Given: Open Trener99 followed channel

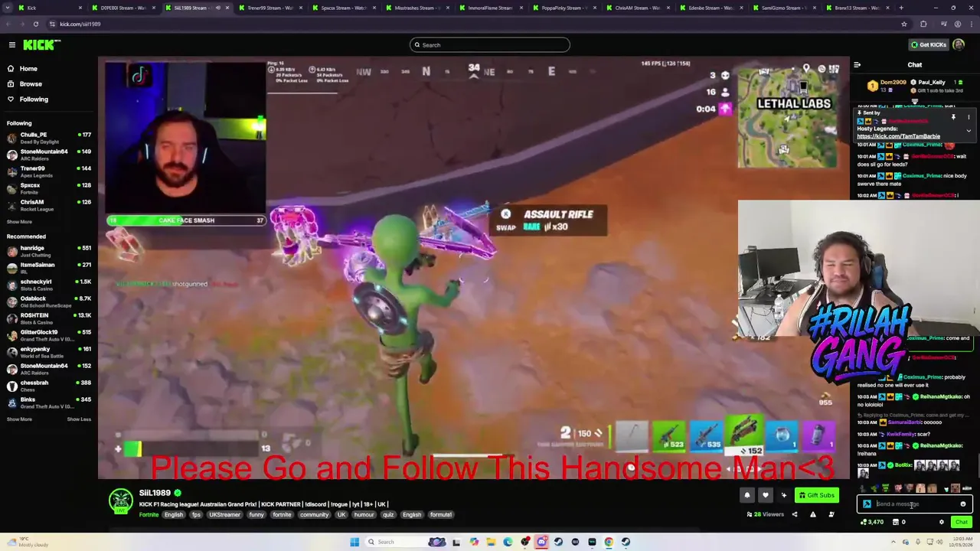Looking at the screenshot, I should click(x=49, y=171).
